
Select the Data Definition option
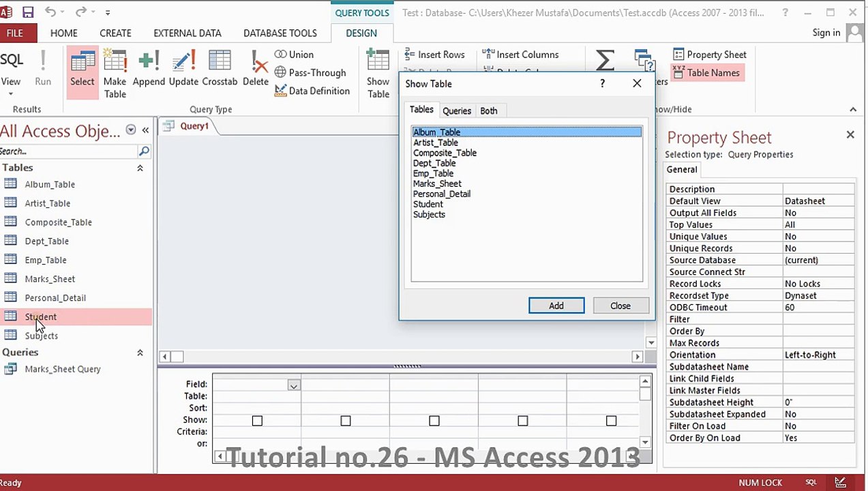pos(312,91)
